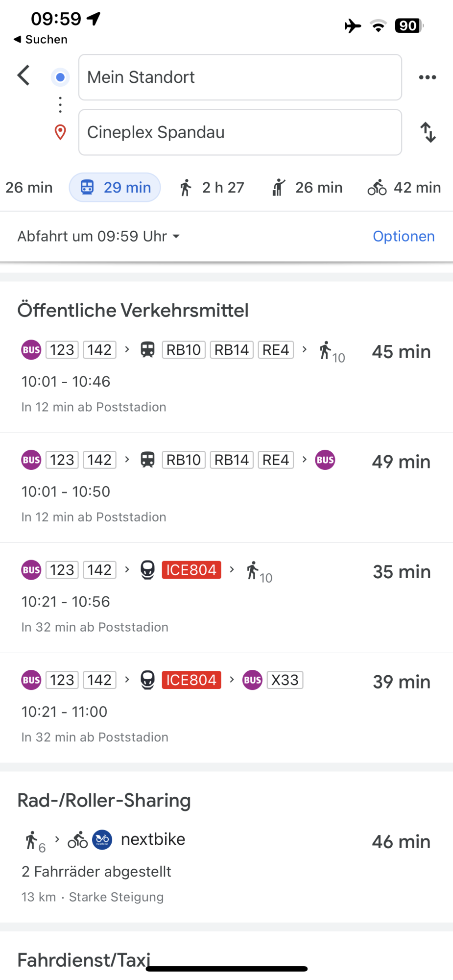The image size is (453, 980).
Task: Swap start and destination with arrows icon
Action: click(x=428, y=132)
